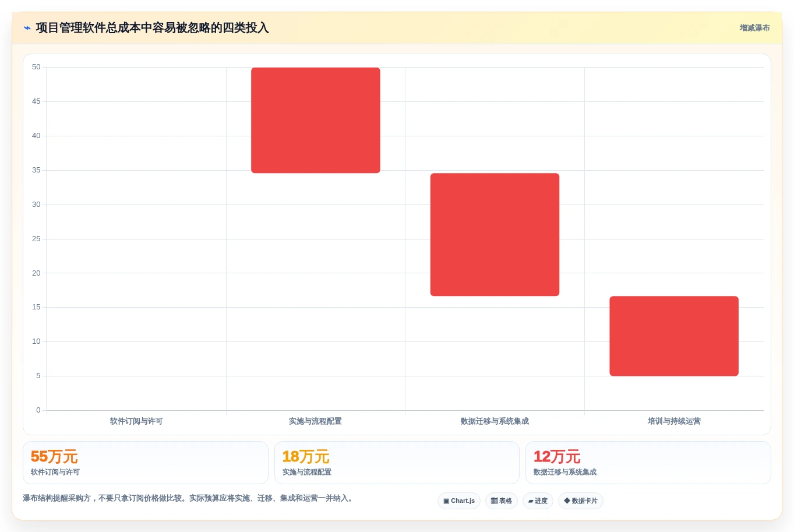Click the y-axis value 5
Image resolution: width=794 pixels, height=532 pixels.
pyautogui.click(x=38, y=376)
